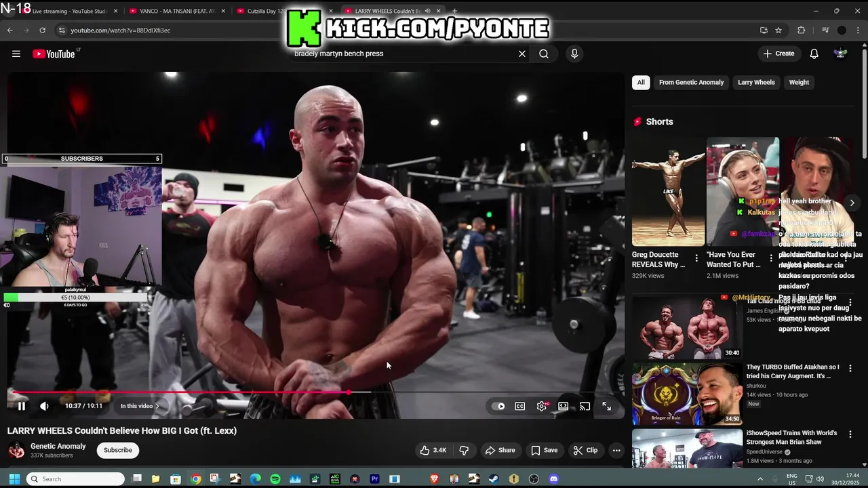Go back in browser history

tap(9, 30)
